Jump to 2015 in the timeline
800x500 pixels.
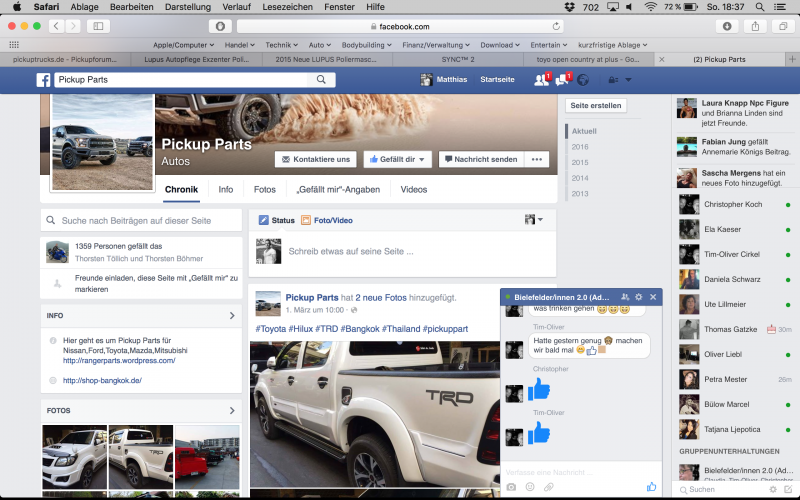tap(580, 162)
